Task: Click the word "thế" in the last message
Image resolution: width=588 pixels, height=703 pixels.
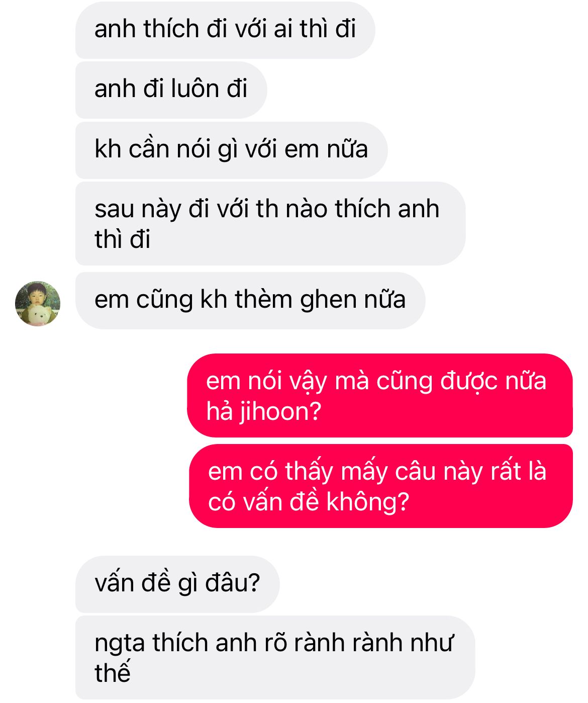Action: click(113, 673)
